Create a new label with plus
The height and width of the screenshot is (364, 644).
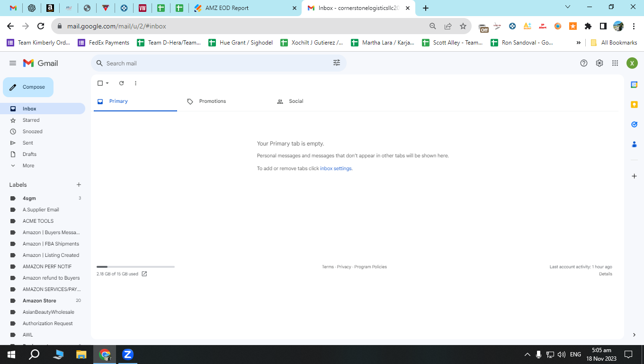click(79, 185)
